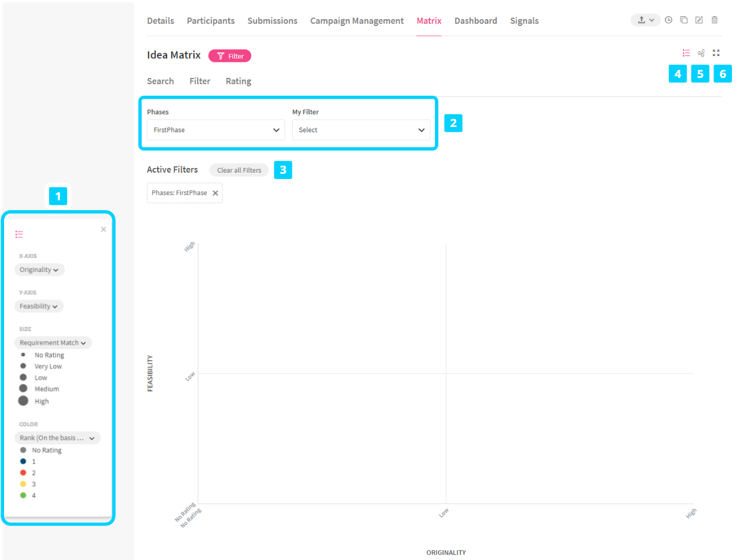Image resolution: width=740 pixels, height=560 pixels.
Task: Open the export/upload dropdown icon
Action: (x=645, y=20)
